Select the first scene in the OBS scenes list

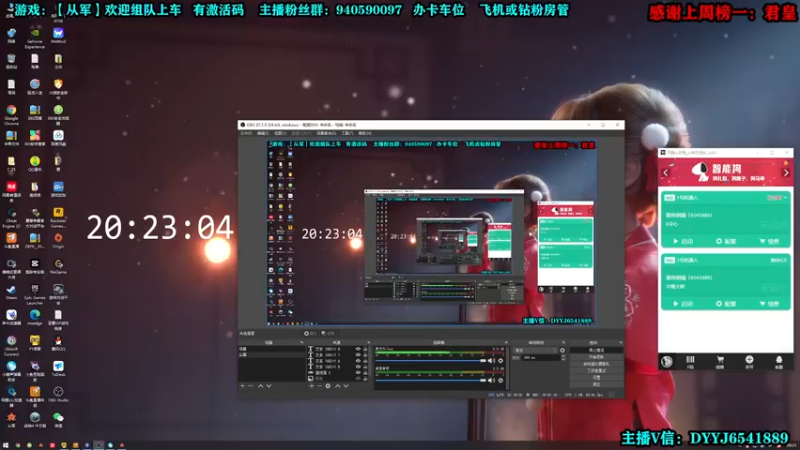pos(271,349)
